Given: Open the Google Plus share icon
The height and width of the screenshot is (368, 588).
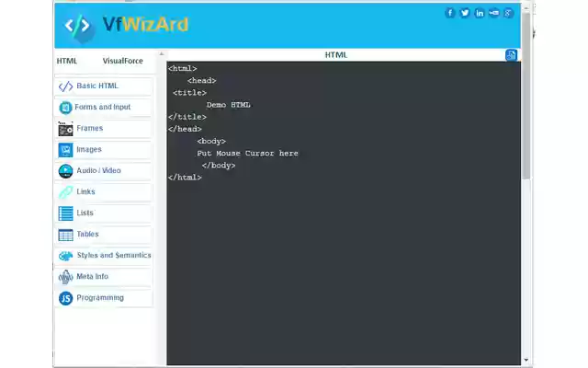Looking at the screenshot, I should coord(508,13).
